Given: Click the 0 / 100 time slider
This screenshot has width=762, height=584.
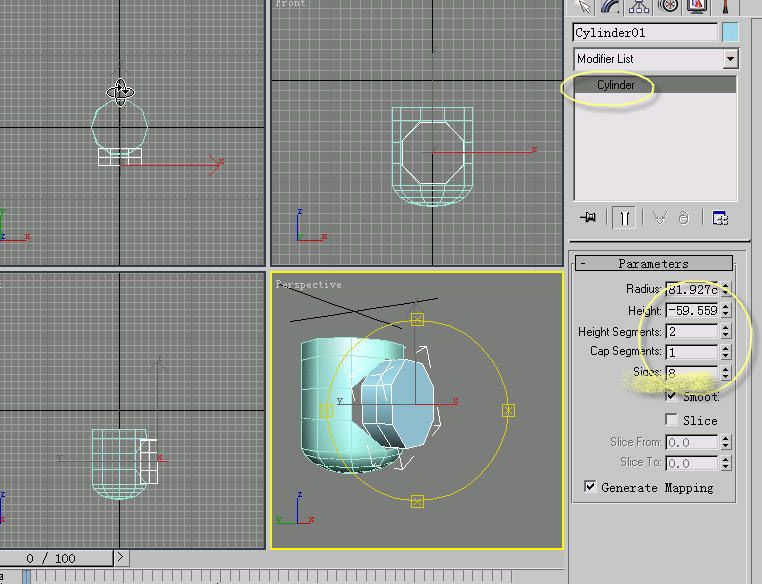Looking at the screenshot, I should click(x=56, y=558).
